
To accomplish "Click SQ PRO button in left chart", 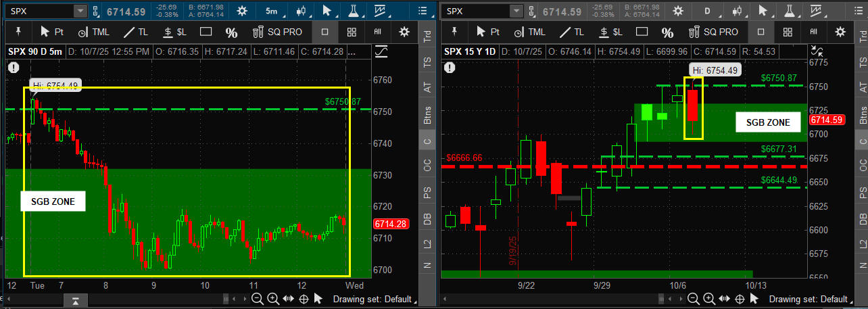I will [277, 32].
